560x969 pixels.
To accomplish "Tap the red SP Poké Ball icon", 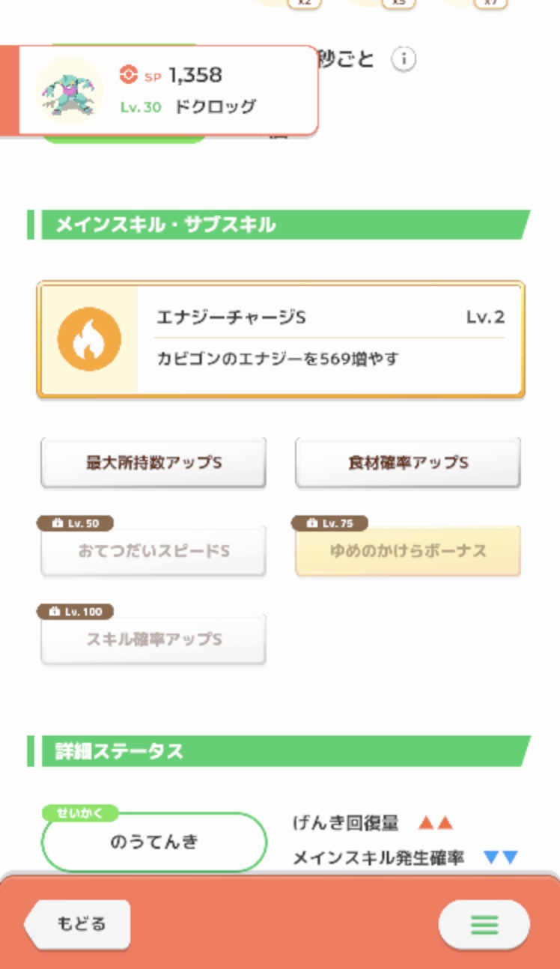I will click(x=129, y=75).
